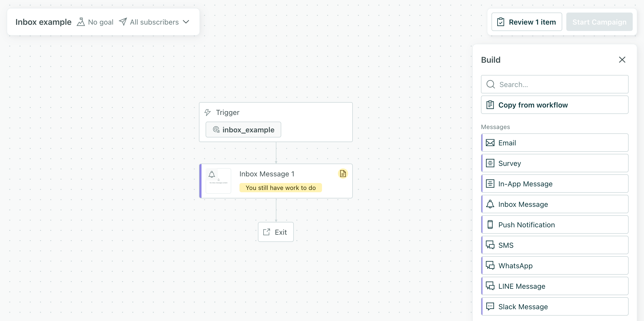Click the search magnifier in Build panel

[491, 84]
